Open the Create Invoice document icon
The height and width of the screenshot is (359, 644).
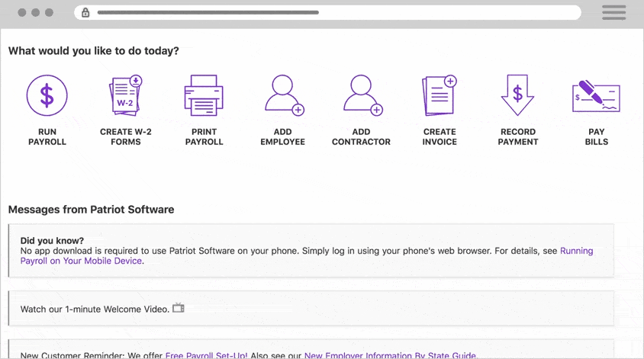click(x=440, y=95)
